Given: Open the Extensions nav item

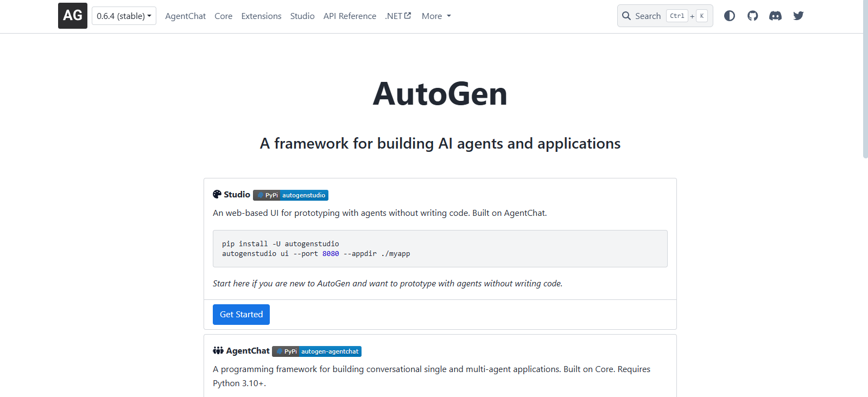Looking at the screenshot, I should (261, 16).
